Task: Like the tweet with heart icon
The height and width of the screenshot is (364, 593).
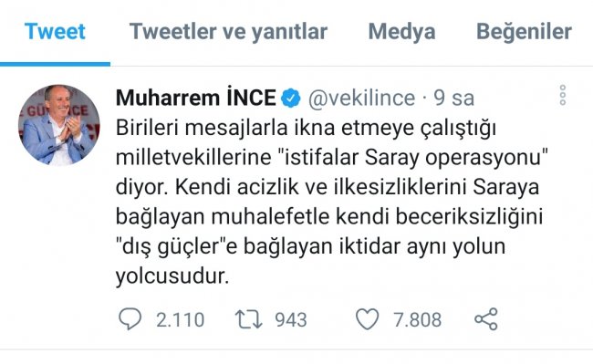Action: (368, 319)
